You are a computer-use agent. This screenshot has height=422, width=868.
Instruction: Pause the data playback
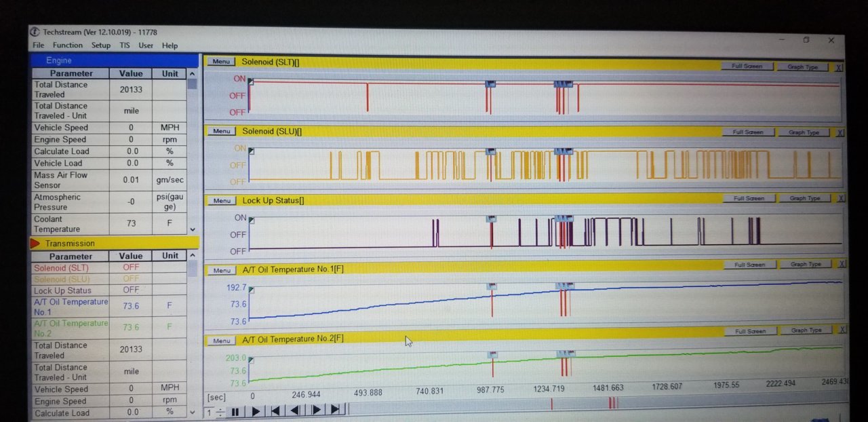(x=235, y=411)
